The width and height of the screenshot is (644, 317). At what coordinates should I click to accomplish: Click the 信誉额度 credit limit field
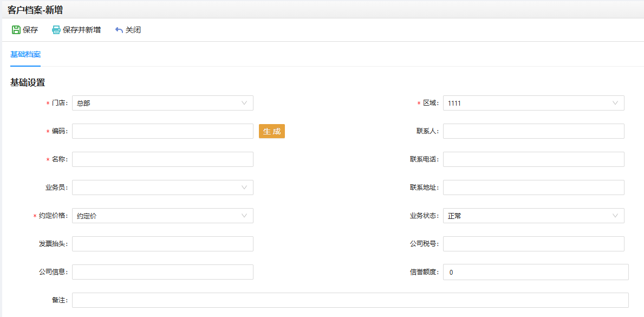535,272
